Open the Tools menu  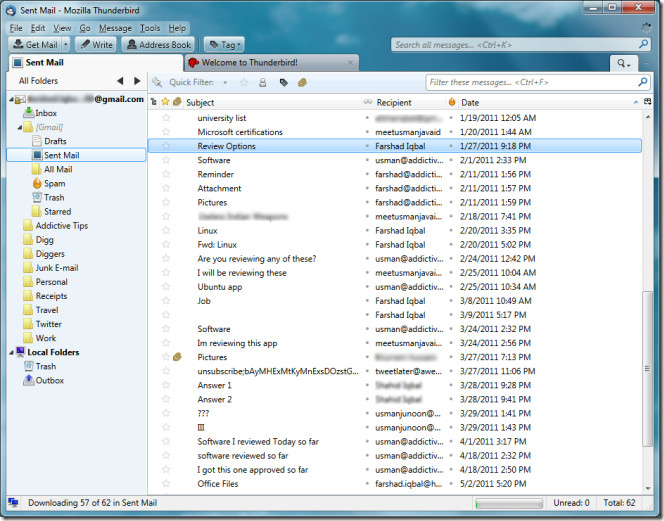150,28
